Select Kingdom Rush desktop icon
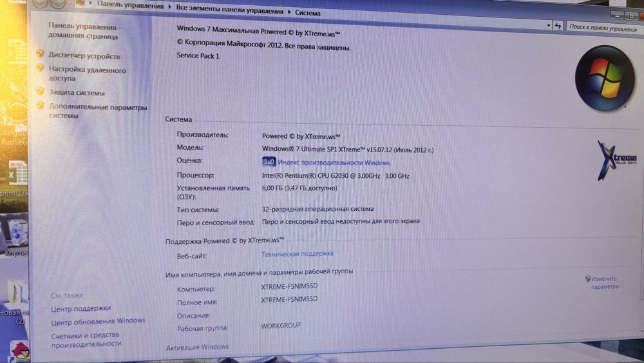The image size is (644, 363). pos(15,123)
